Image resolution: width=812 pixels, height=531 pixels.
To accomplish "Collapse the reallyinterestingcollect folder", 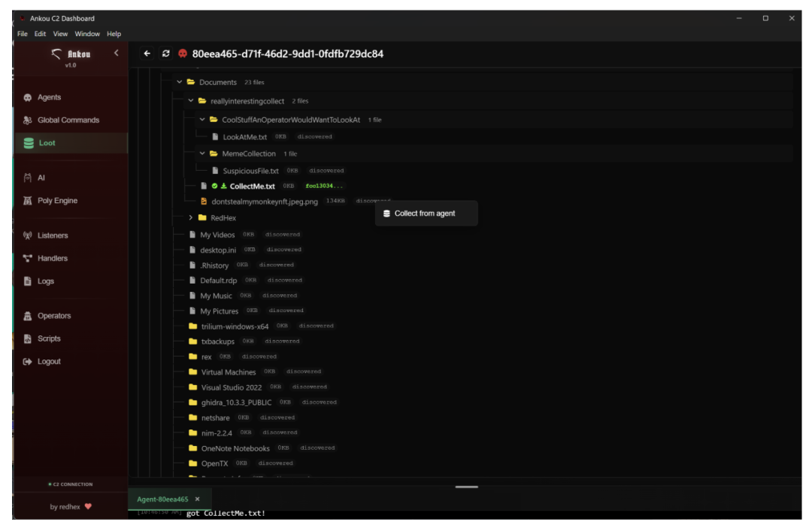I will [x=190, y=101].
